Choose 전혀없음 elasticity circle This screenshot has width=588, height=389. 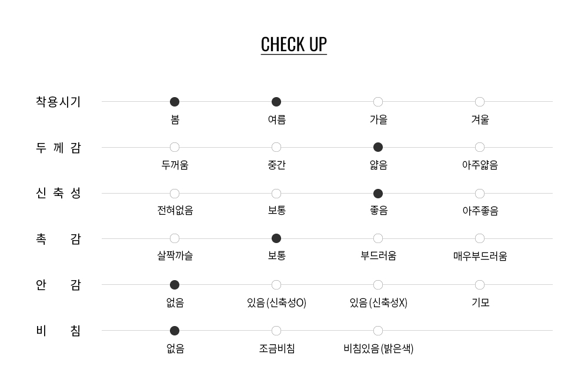[175, 194]
